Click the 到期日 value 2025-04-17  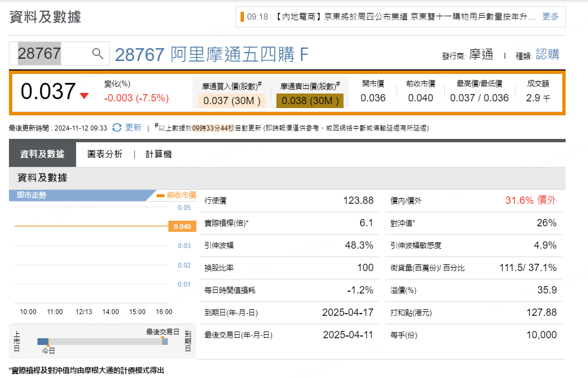(347, 312)
